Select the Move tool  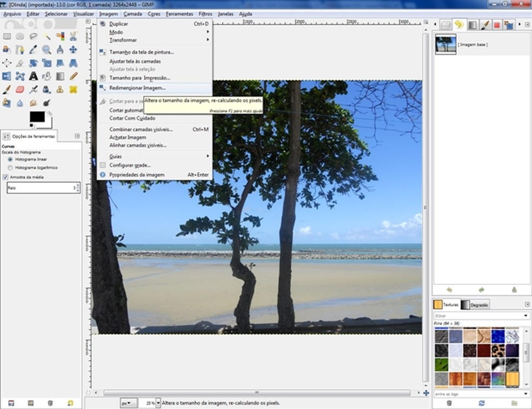click(x=73, y=50)
